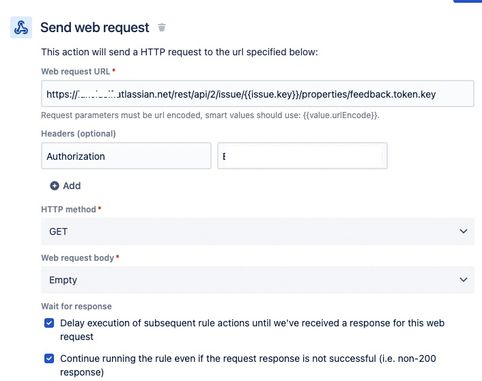Image resolution: width=482 pixels, height=381 pixels.
Task: Click the webhook icon beside Send web request
Action: (21, 27)
